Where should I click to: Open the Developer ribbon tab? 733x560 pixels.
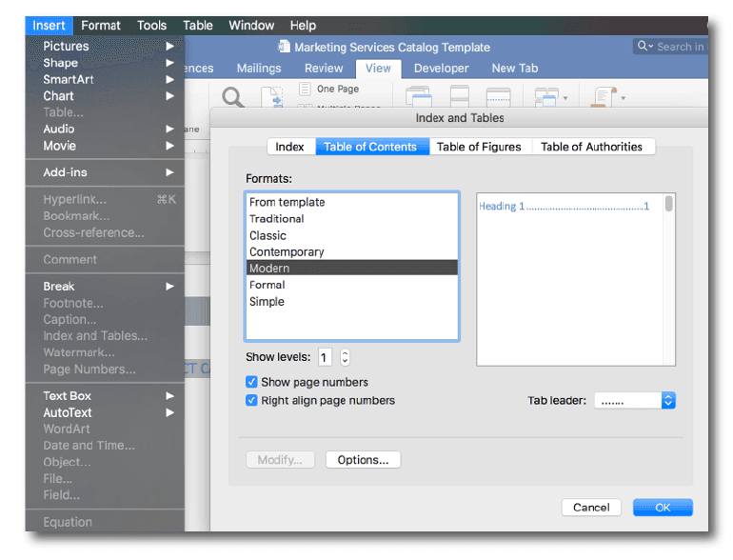tap(442, 69)
